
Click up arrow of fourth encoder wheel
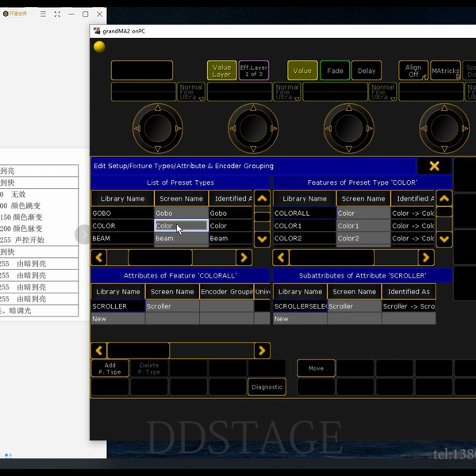click(444, 108)
